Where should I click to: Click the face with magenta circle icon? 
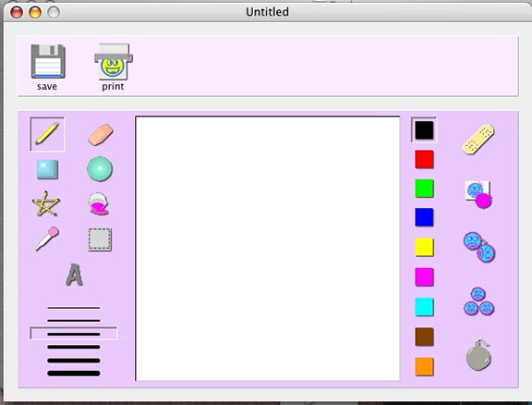478,194
